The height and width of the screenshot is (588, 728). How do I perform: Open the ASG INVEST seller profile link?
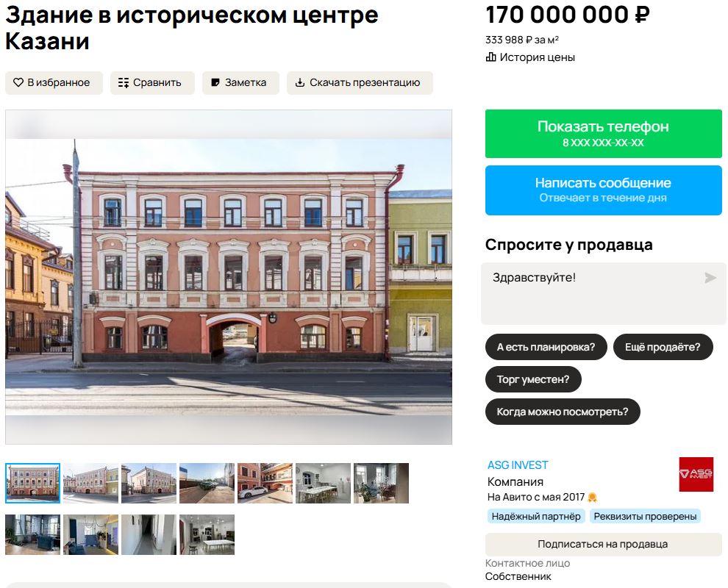pos(517,465)
